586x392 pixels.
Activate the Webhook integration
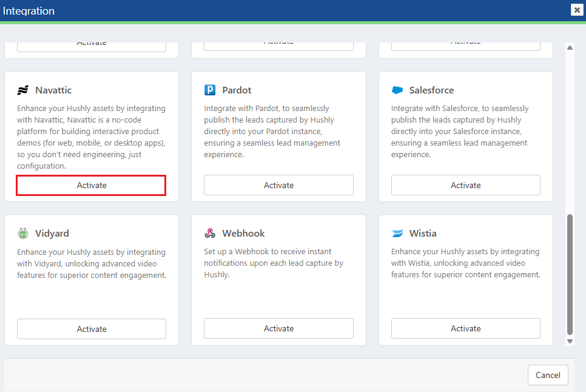[278, 328]
